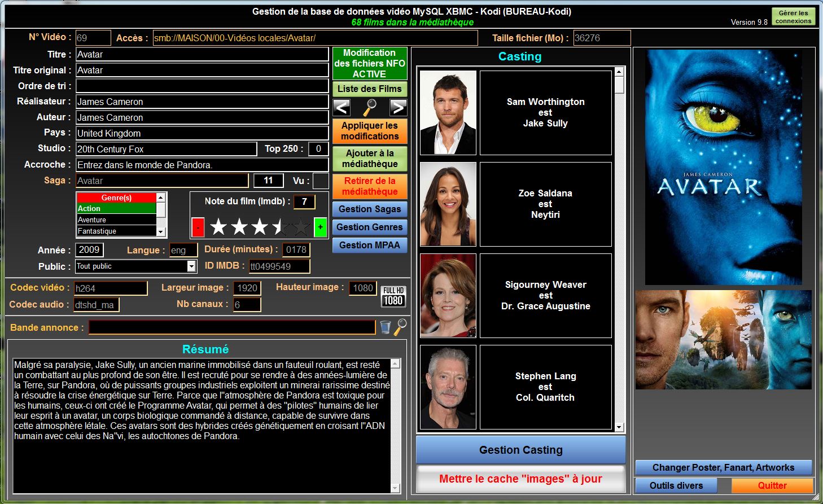Click Stephen Lang est Col. Quaritch text
Screen dimensions: 823x504
[545, 387]
